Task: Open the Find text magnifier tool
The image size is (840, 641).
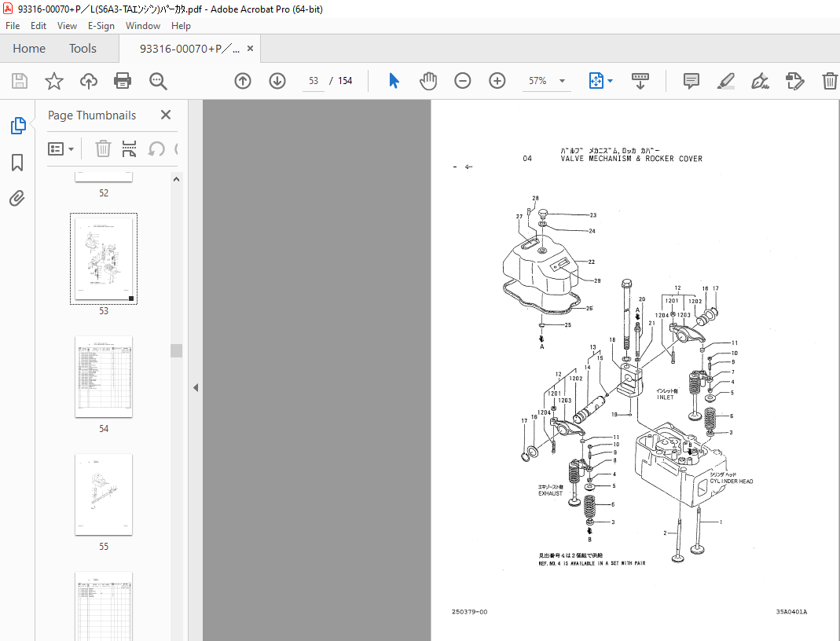Action: coord(158,81)
